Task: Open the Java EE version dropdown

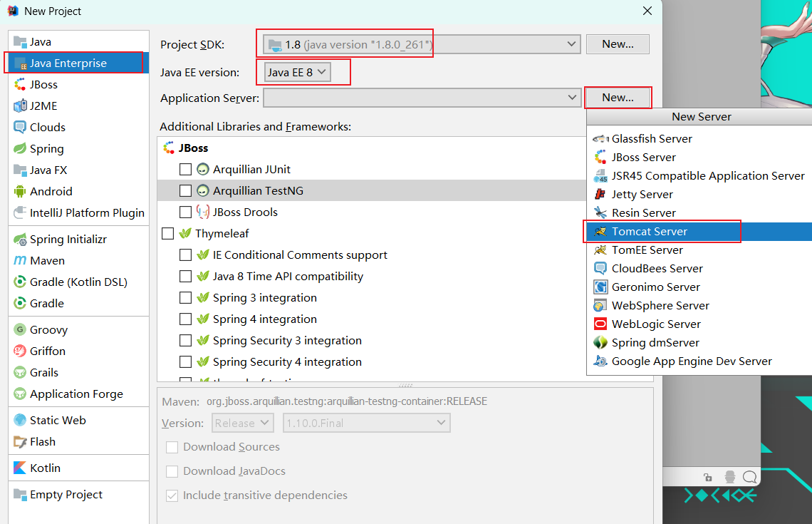Action: coord(297,72)
